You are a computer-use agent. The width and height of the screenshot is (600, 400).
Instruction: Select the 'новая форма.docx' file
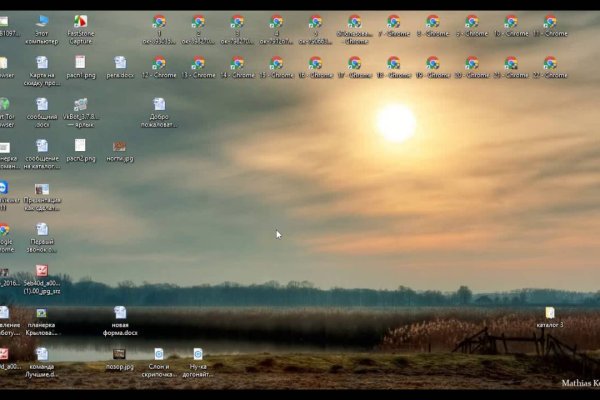120,313
